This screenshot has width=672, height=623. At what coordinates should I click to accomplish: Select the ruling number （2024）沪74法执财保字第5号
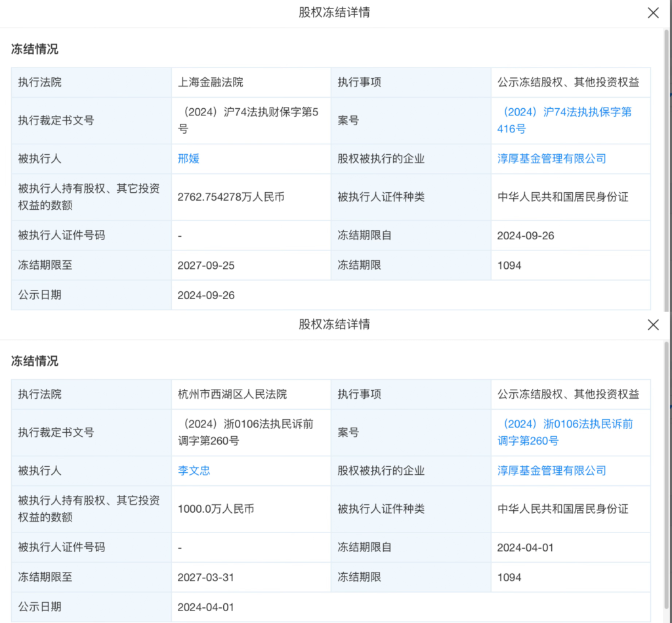coord(248,120)
